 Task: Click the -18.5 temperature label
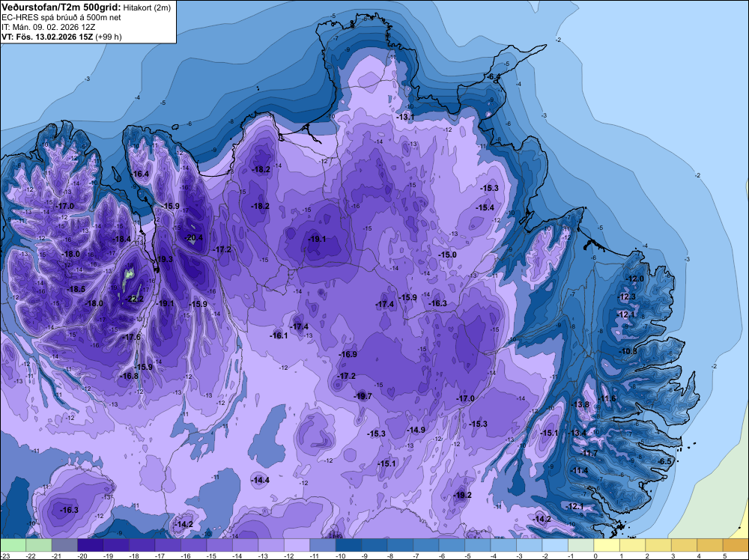tap(76, 289)
